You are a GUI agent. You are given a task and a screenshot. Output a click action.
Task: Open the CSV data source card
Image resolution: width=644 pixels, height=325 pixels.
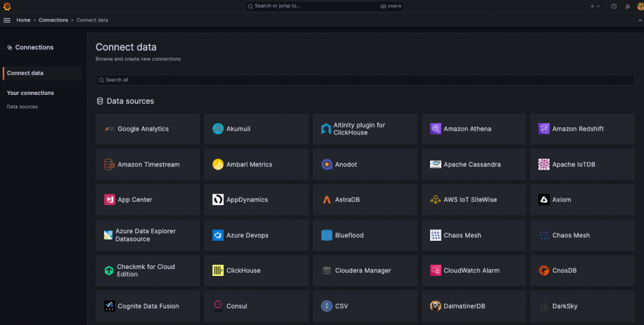(x=365, y=306)
